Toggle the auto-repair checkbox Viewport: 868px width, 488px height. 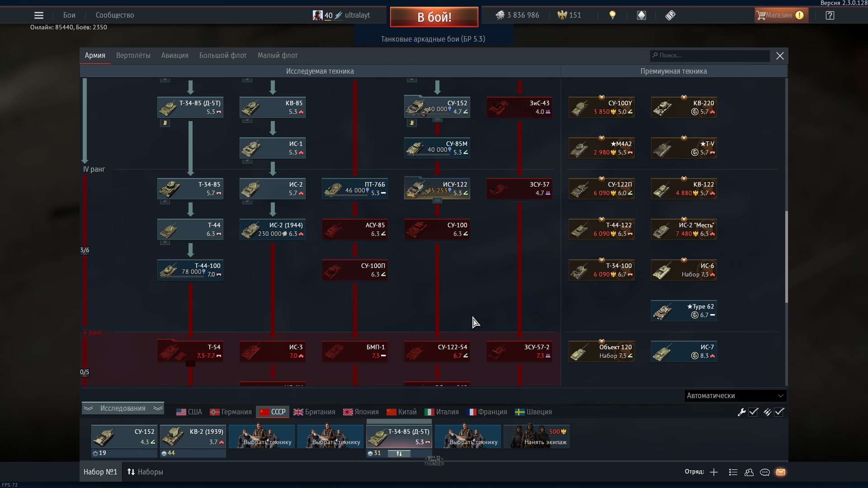(x=753, y=412)
